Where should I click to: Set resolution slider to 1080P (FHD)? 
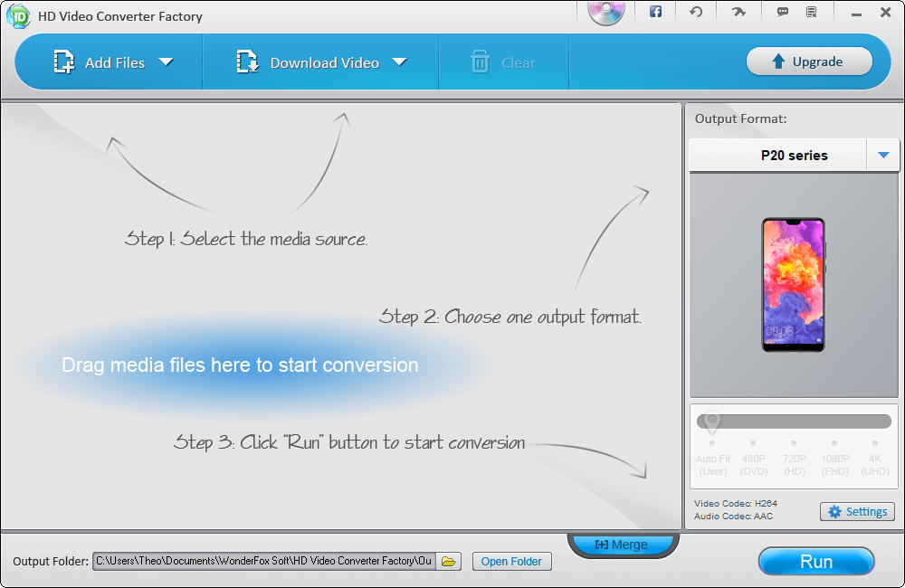point(834,443)
